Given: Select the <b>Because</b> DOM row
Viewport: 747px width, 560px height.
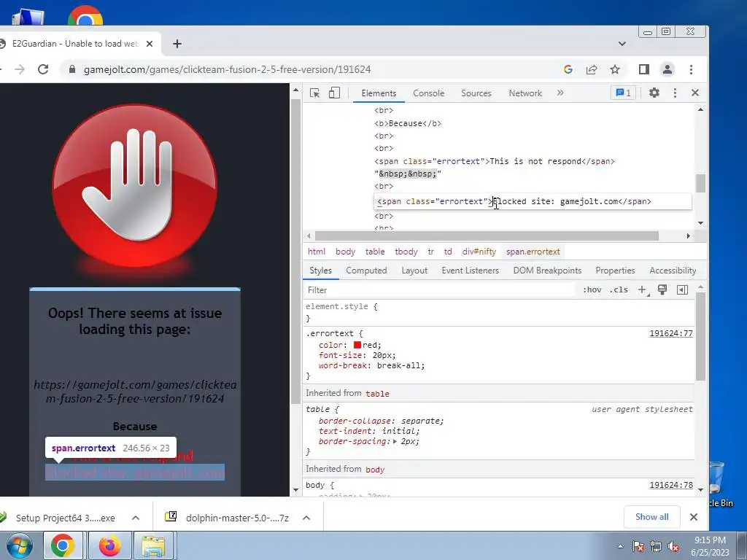Looking at the screenshot, I should click(x=408, y=123).
